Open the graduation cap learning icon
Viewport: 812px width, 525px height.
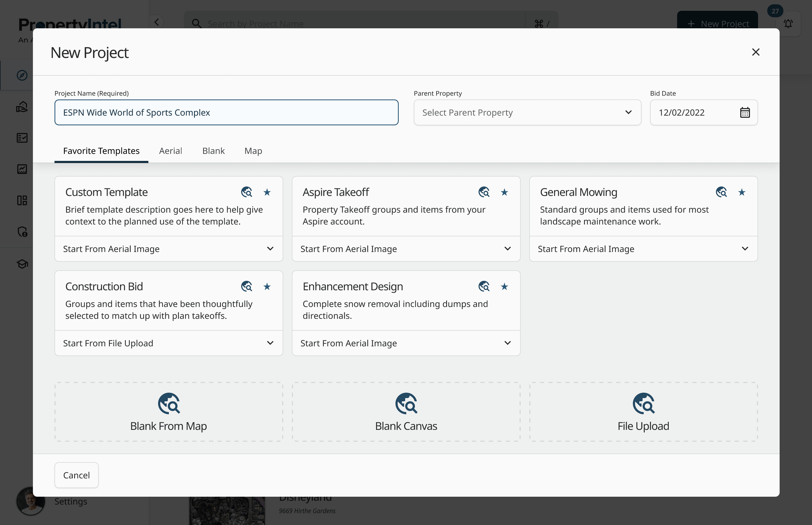coord(22,264)
